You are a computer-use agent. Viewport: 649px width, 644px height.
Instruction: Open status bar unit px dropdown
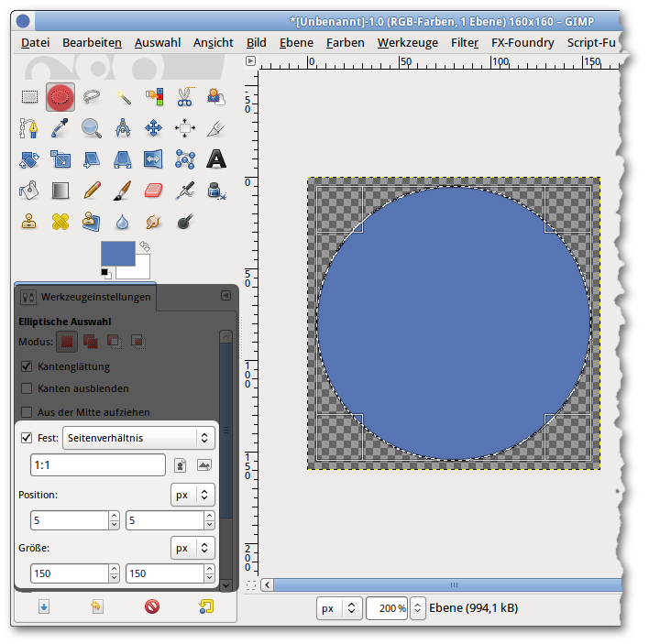pyautogui.click(x=339, y=608)
